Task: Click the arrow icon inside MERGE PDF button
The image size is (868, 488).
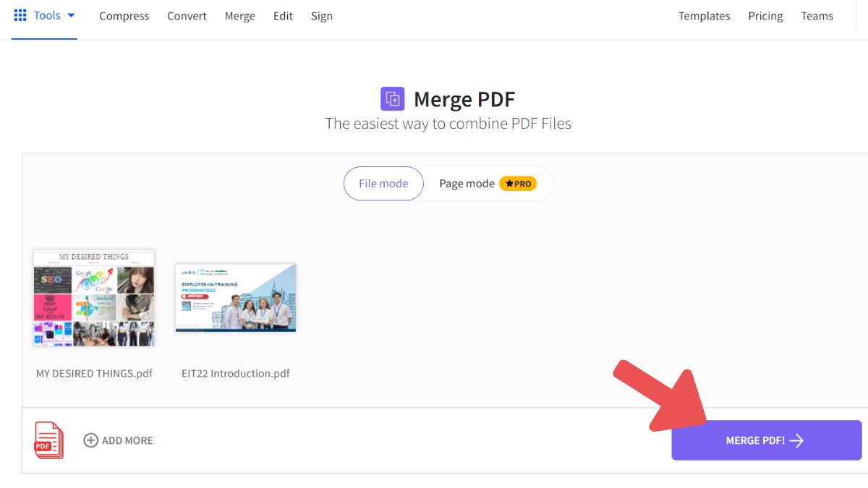Action: 797,440
